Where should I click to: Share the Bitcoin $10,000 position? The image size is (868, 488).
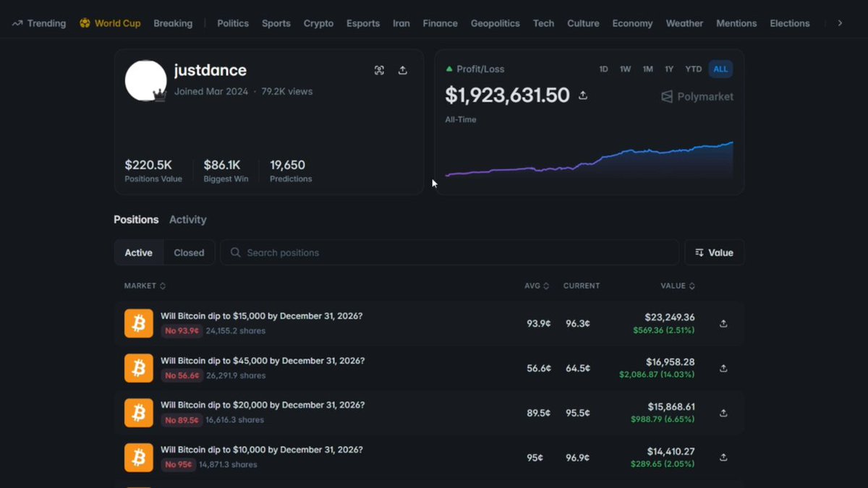click(723, 458)
